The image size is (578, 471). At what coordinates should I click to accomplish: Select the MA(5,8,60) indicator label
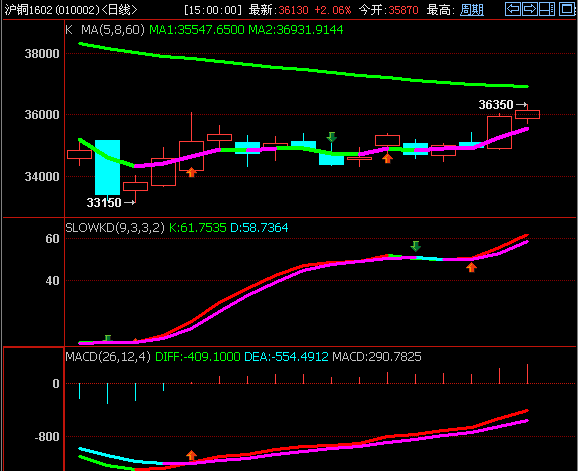click(113, 29)
